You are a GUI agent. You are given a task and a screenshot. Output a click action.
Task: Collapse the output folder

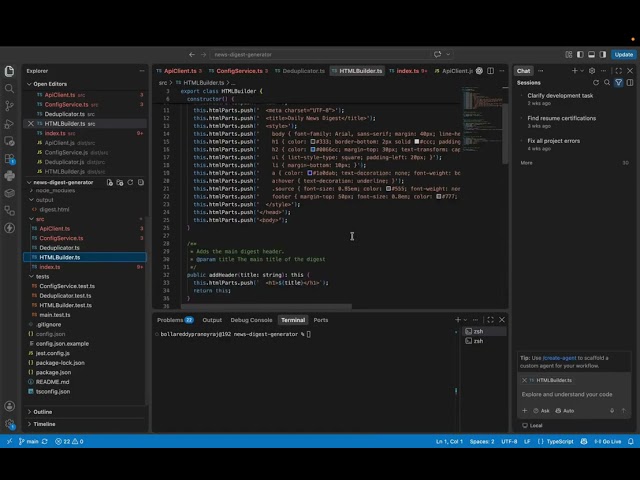coord(44,200)
